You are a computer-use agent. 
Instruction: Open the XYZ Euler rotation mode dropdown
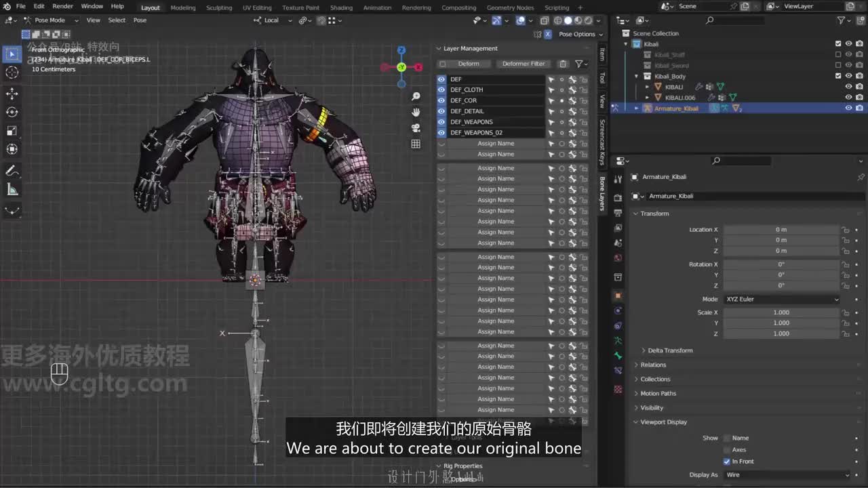(781, 299)
